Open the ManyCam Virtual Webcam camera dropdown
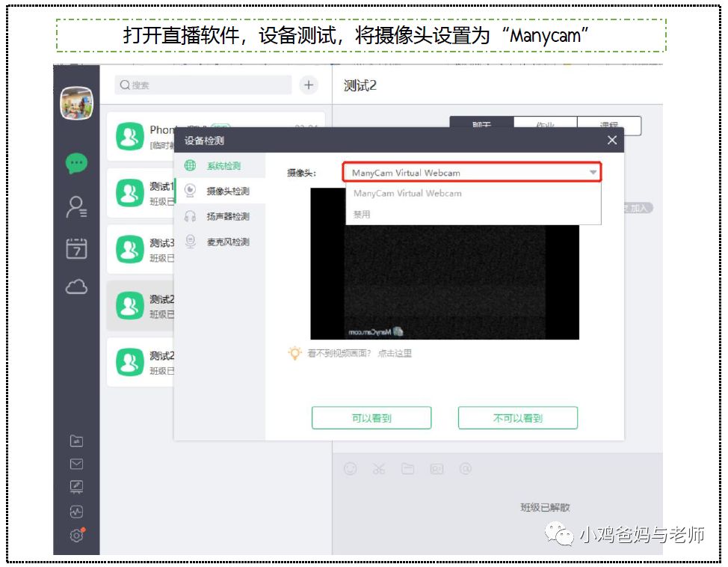728x567 pixels. click(471, 171)
